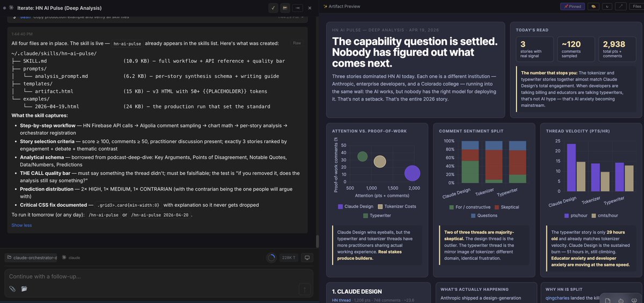
Task: Click the Claude Design stacked sentiment bar
Action: point(470,162)
